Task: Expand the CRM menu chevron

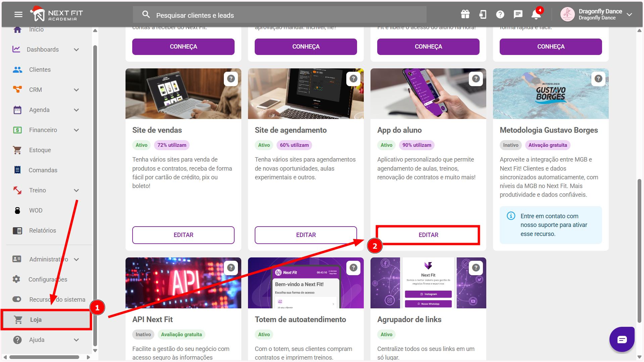Action: (x=77, y=90)
